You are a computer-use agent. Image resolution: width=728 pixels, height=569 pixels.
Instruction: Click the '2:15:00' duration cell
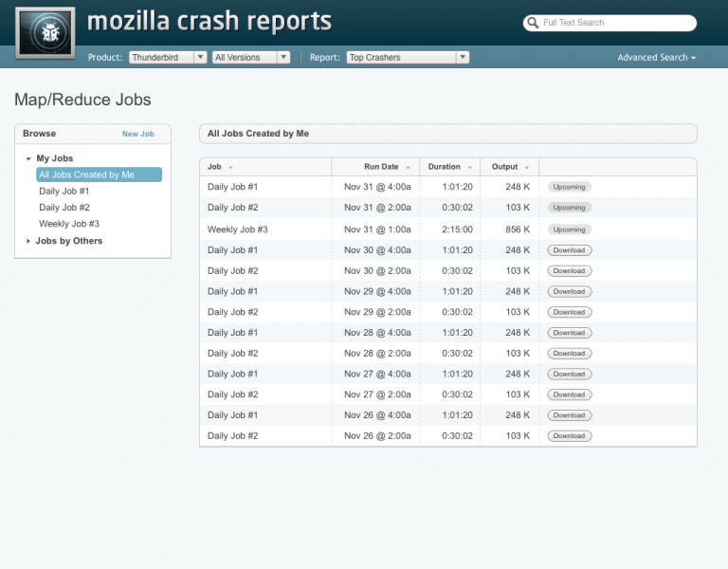point(457,229)
